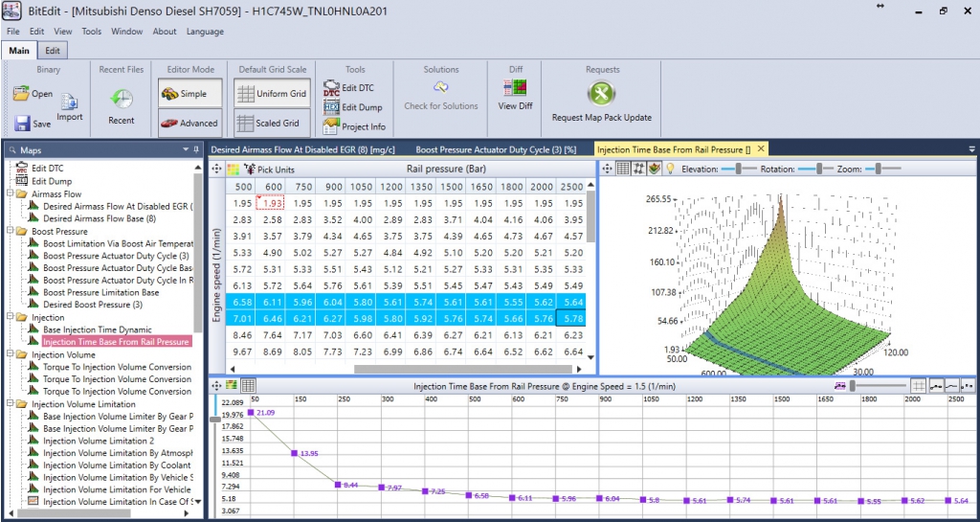Click the colored map icon in 2D graph toolbar

(233, 386)
